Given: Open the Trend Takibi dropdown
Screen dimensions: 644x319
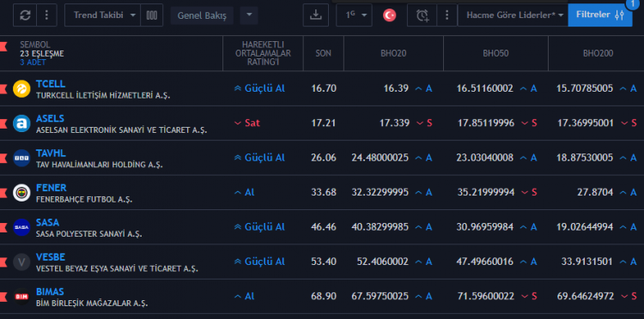Looking at the screenshot, I should [103, 15].
